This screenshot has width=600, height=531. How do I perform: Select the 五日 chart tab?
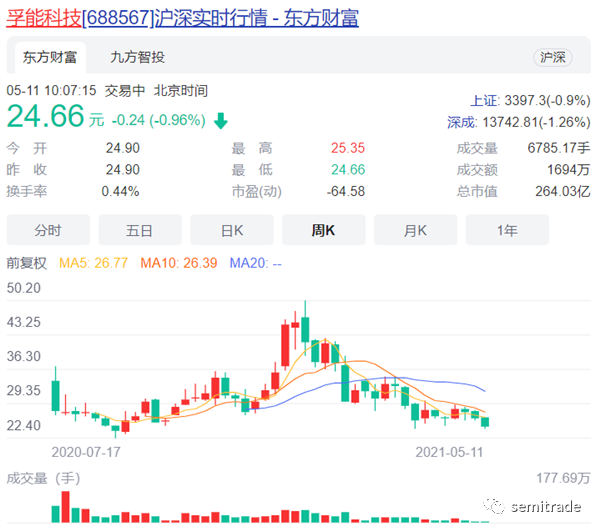pos(140,230)
